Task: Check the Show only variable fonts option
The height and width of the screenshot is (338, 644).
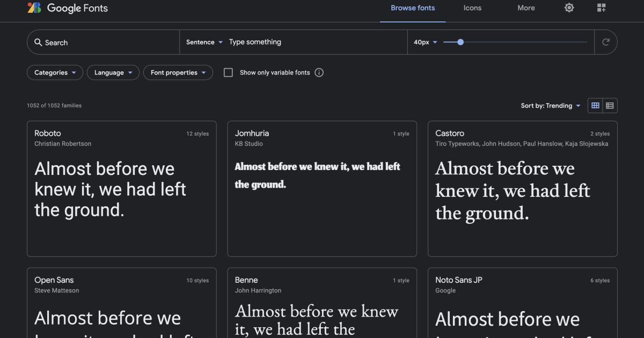Action: [228, 72]
